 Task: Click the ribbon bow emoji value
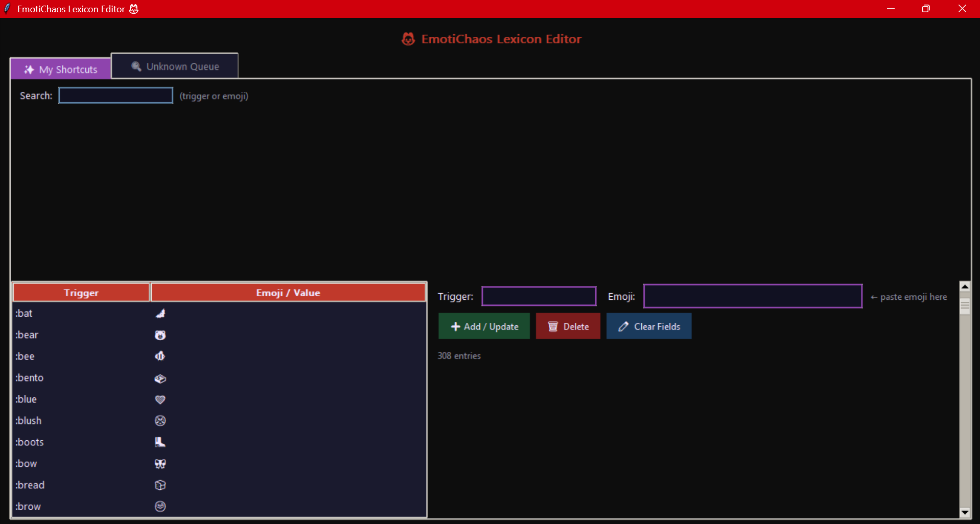click(x=160, y=464)
